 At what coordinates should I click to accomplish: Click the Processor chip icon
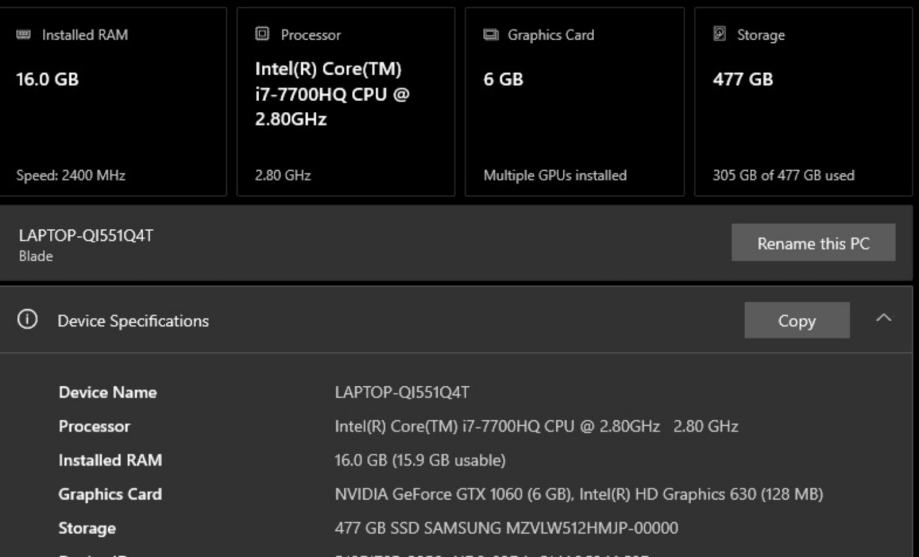[x=262, y=35]
